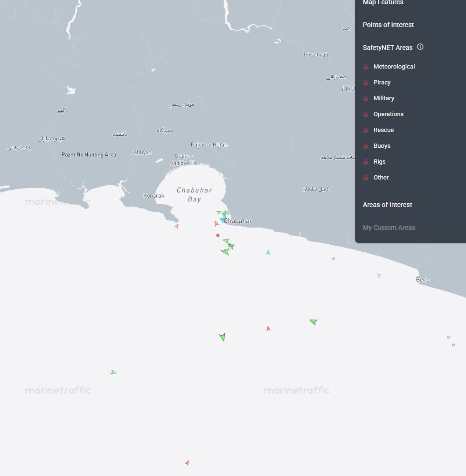Click the Chabahar port label on the map
This screenshot has height=476, width=466.
[x=238, y=221]
